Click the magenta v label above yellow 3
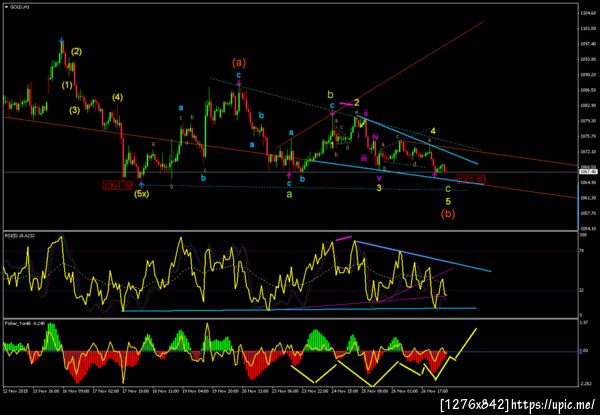This screenshot has width=600, height=415. (x=379, y=178)
